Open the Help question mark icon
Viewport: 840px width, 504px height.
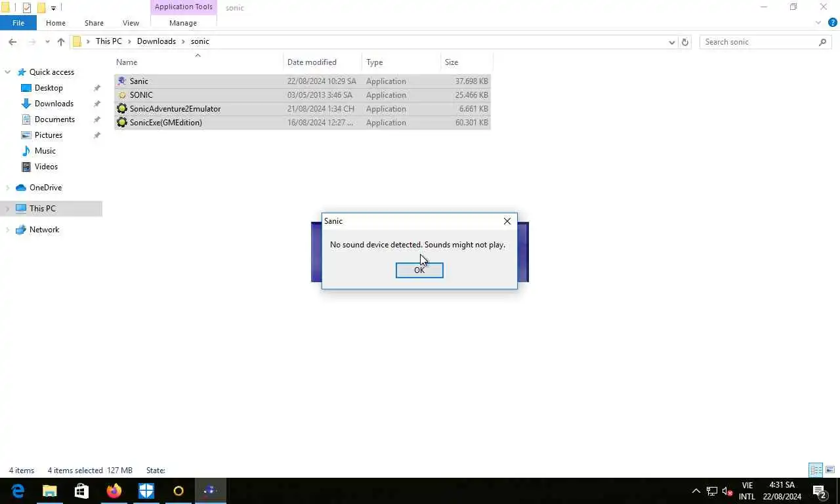tap(834, 23)
